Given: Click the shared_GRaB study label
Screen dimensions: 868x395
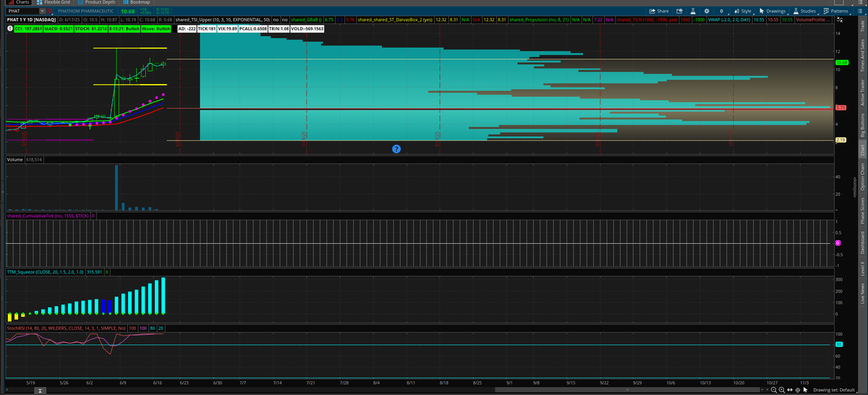Looking at the screenshot, I should pos(307,19).
